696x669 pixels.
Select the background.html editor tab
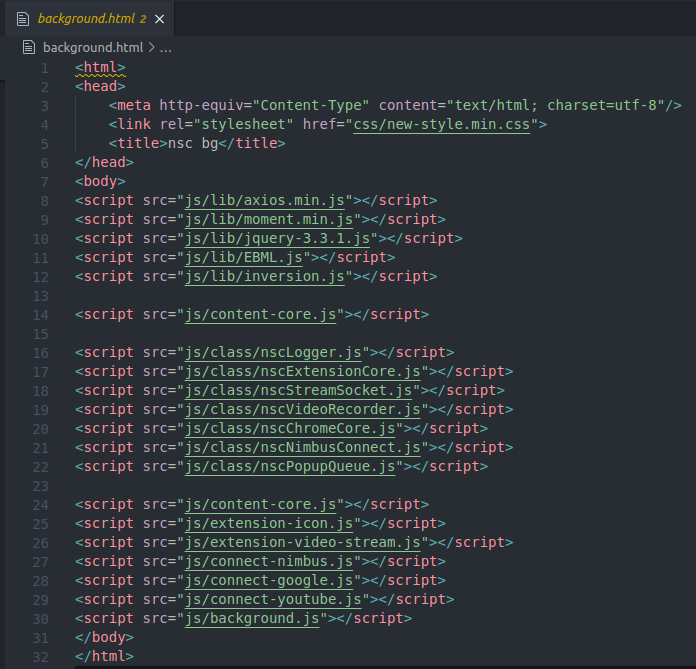[x=85, y=19]
